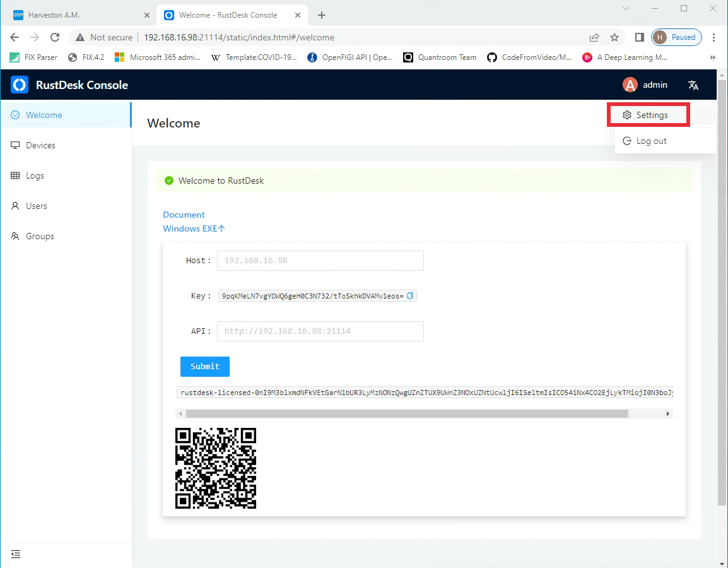
Task: Click the admin username in header
Action: [655, 85]
